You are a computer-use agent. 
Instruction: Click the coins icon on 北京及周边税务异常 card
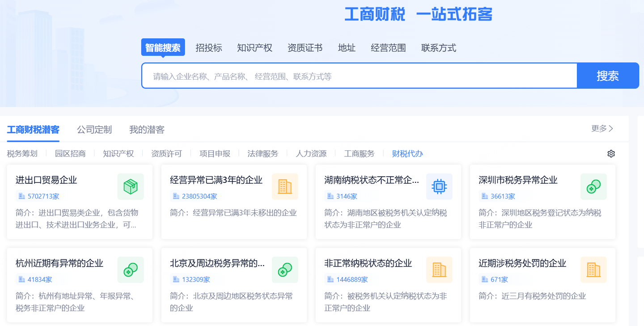[x=285, y=270]
